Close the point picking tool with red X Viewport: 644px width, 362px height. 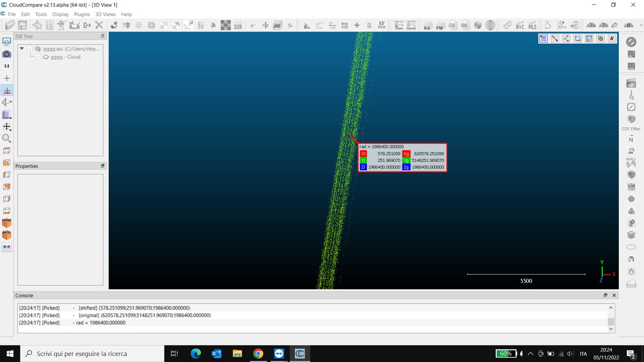[612, 39]
